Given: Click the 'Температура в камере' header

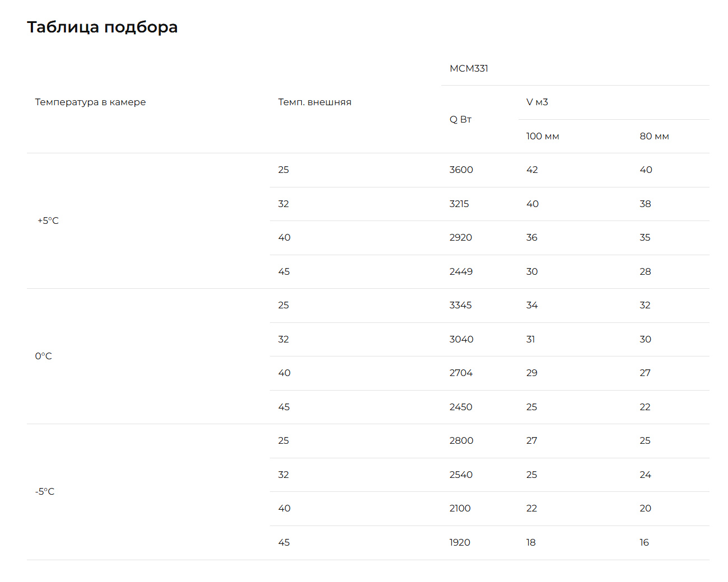Looking at the screenshot, I should (x=90, y=102).
